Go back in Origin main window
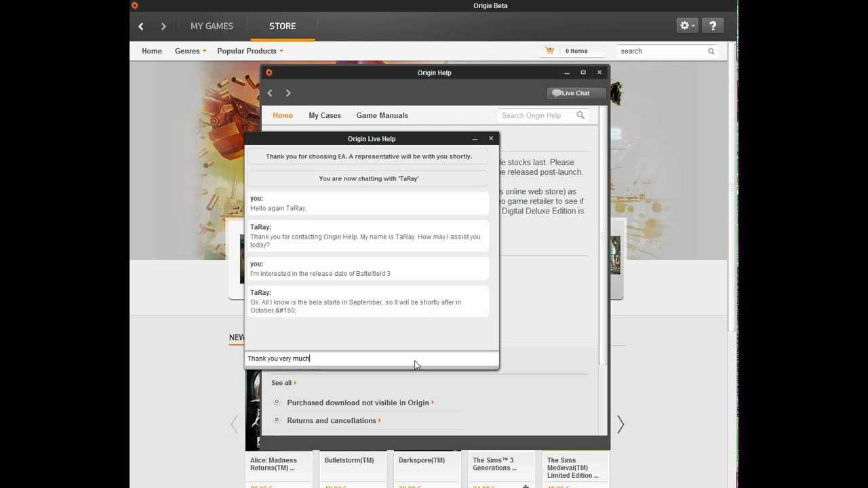This screenshot has height=488, width=868. click(x=141, y=26)
